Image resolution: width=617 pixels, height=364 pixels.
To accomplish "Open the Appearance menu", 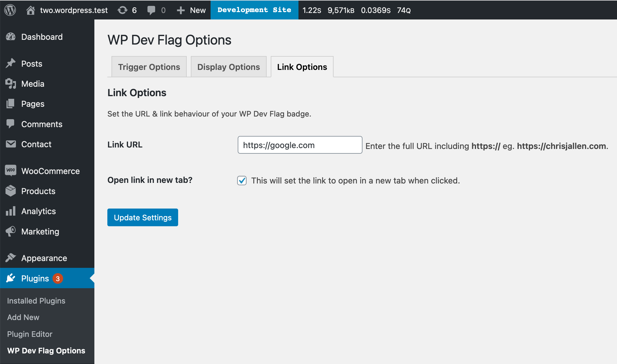I will [x=44, y=258].
